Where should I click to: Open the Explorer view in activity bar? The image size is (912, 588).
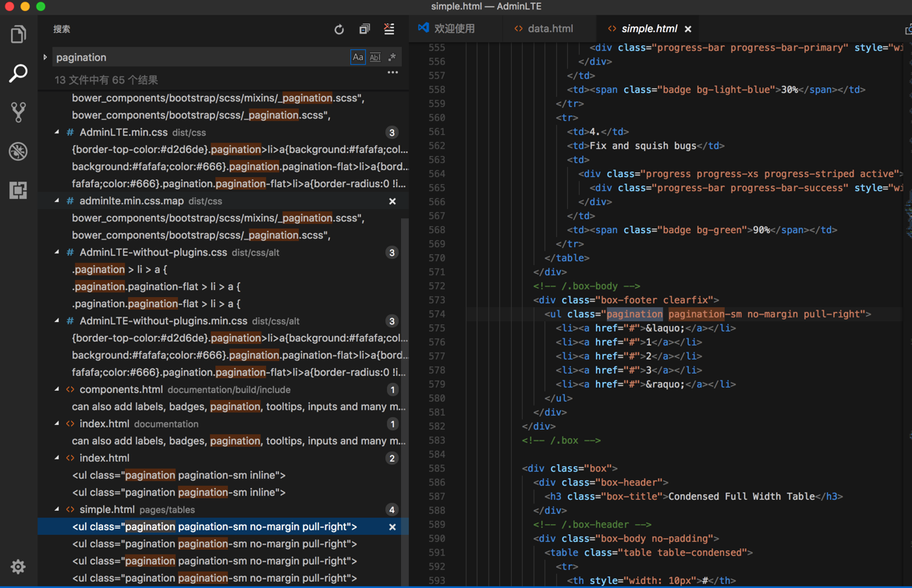(18, 35)
